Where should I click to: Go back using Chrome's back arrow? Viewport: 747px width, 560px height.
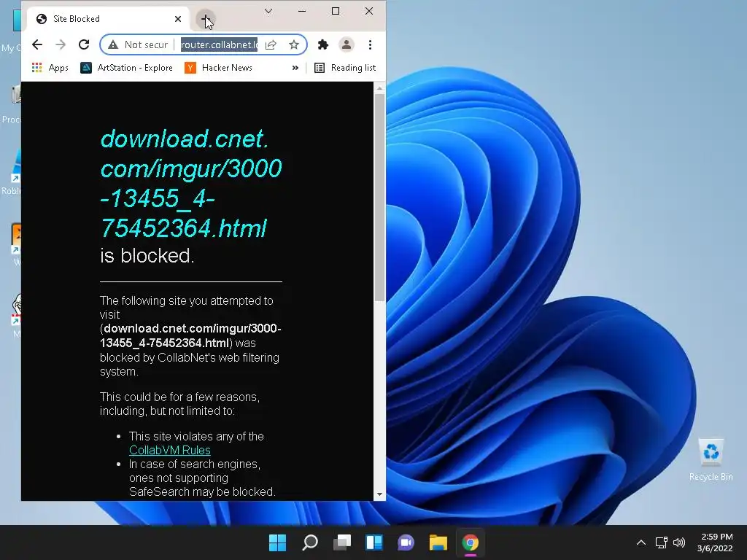click(37, 44)
